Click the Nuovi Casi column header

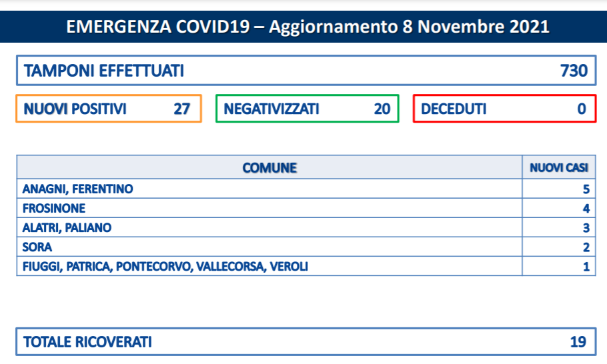point(559,167)
